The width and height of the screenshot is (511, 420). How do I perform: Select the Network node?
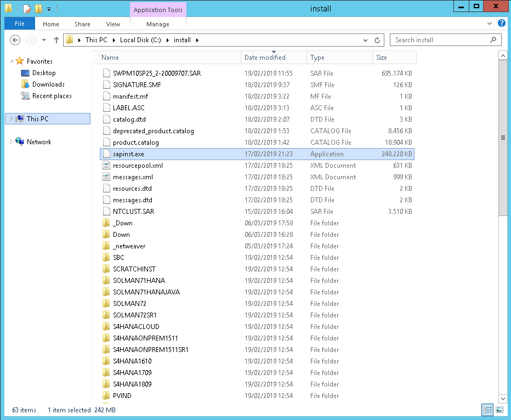[x=39, y=142]
